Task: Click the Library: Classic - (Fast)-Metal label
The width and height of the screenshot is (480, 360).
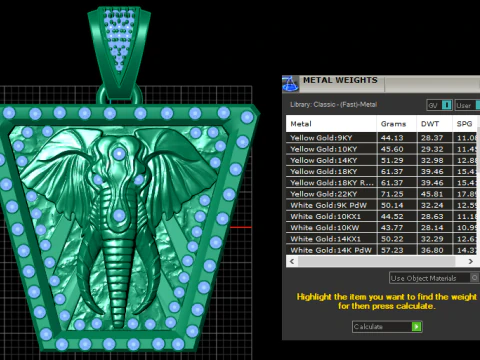Action: click(x=333, y=104)
